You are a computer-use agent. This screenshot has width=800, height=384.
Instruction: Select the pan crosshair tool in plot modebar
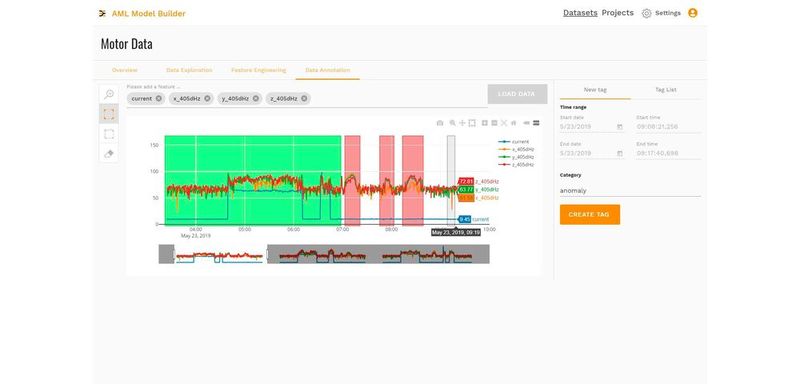[462, 123]
